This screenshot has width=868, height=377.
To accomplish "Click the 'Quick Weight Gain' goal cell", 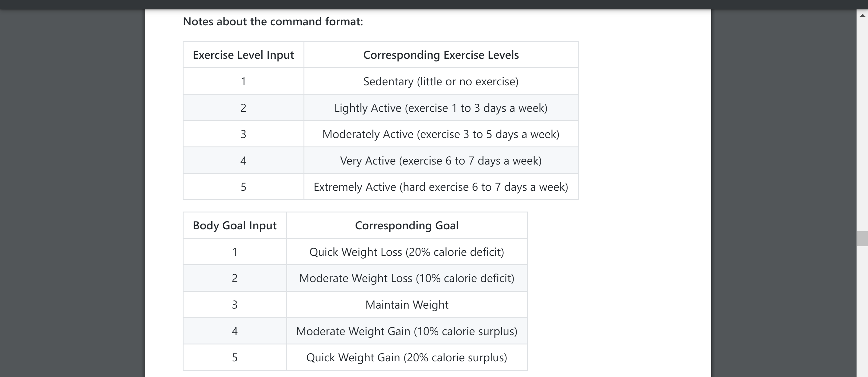I will [x=407, y=357].
